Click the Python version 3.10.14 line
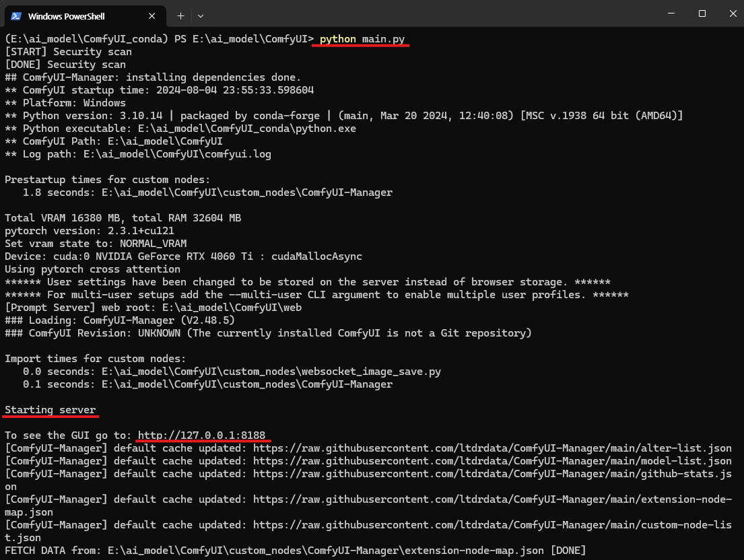 [x=344, y=116]
